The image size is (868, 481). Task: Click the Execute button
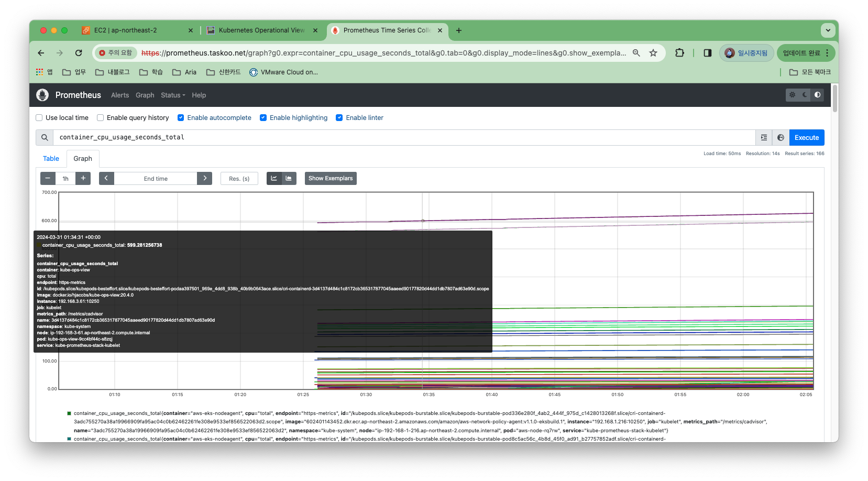(807, 137)
